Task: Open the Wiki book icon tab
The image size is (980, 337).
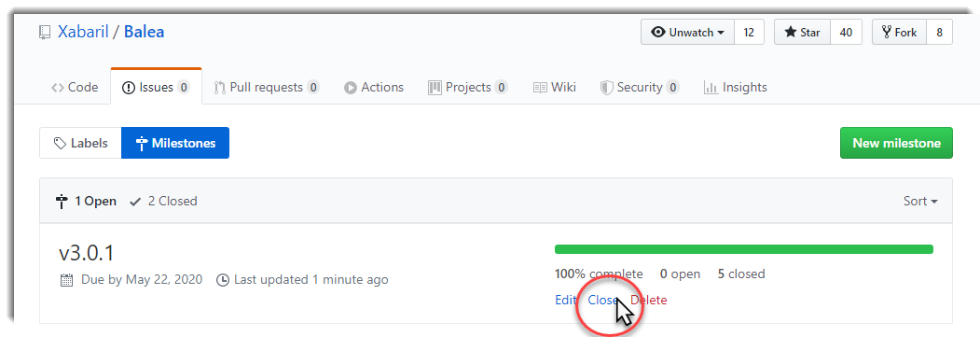Action: point(540,88)
